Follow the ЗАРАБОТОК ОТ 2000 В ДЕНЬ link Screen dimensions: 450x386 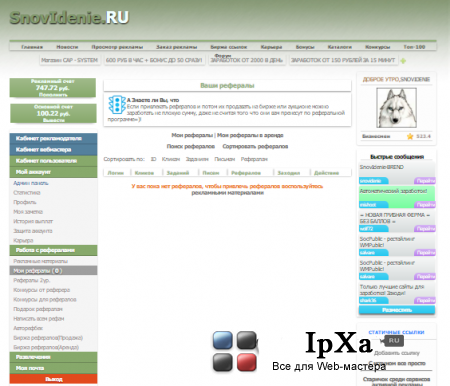coord(247,60)
